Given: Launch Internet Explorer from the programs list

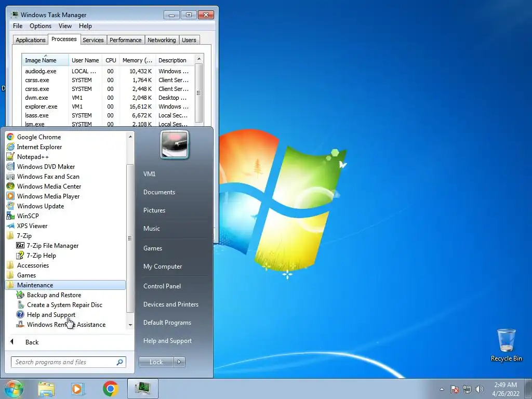Looking at the screenshot, I should coord(39,147).
